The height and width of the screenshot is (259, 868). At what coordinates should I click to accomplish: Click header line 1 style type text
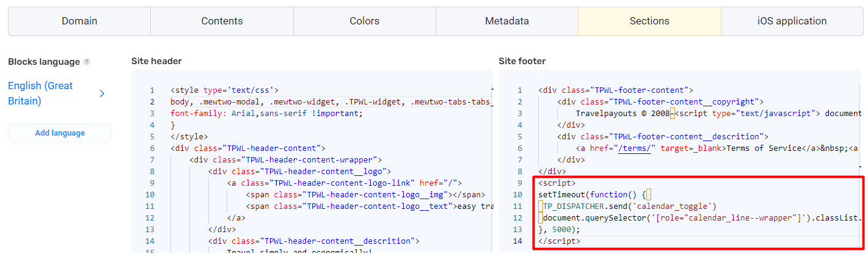pos(225,90)
